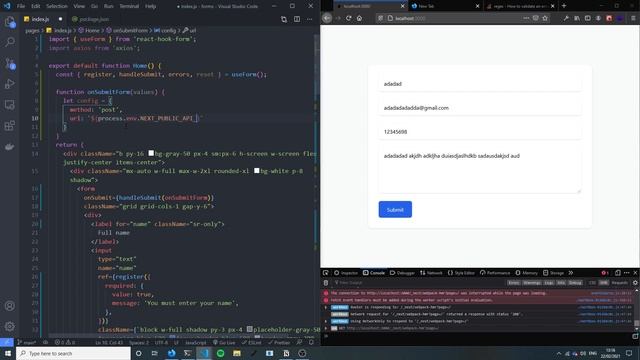Click the Open Changes icon in editor toolbar
This screenshot has height=360, width=640.
click(x=284, y=19)
